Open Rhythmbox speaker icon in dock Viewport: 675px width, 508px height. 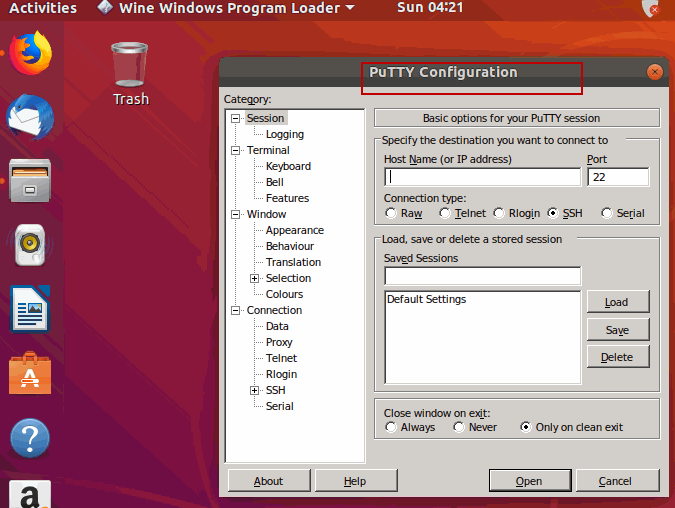pyautogui.click(x=30, y=245)
